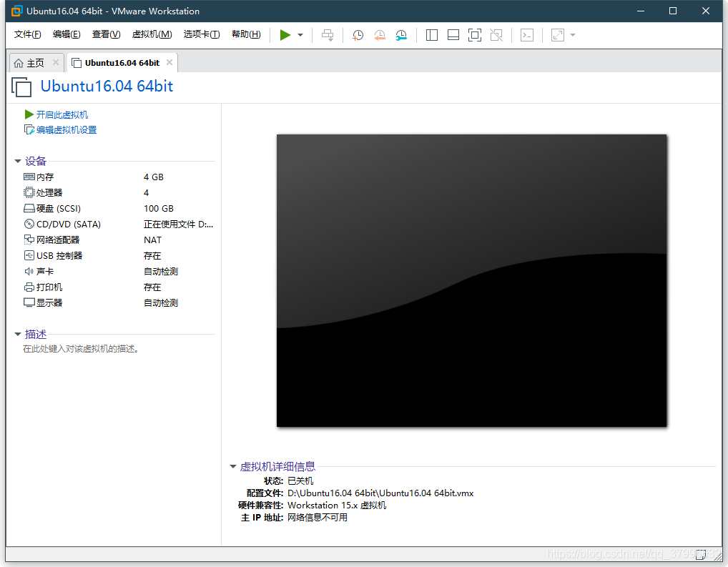
Task: Click the green power-on play toolbar button
Action: [285, 35]
